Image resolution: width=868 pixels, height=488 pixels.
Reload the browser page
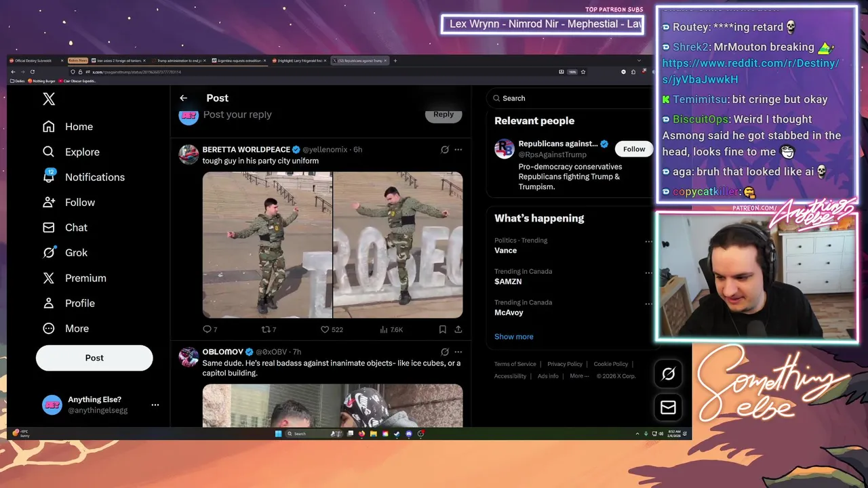[x=32, y=72]
